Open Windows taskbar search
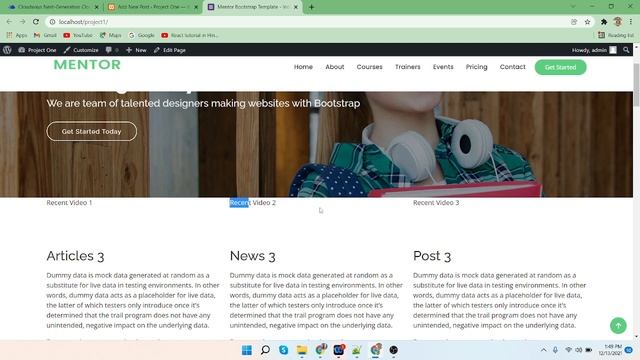The image size is (640, 360). [x=265, y=350]
